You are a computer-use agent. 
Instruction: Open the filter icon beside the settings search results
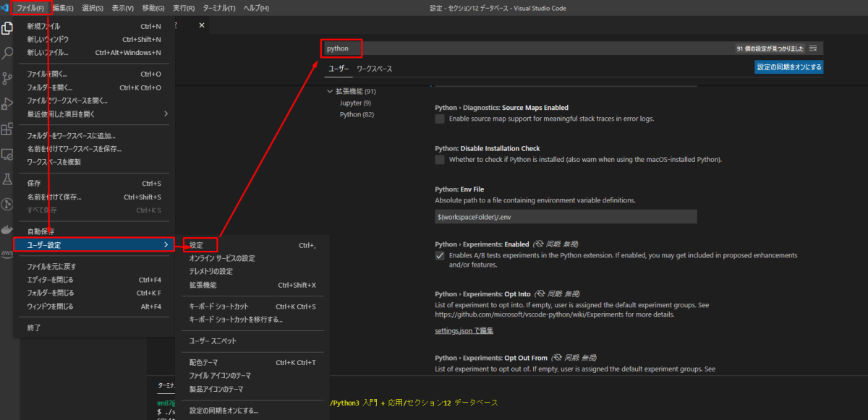pyautogui.click(x=814, y=48)
